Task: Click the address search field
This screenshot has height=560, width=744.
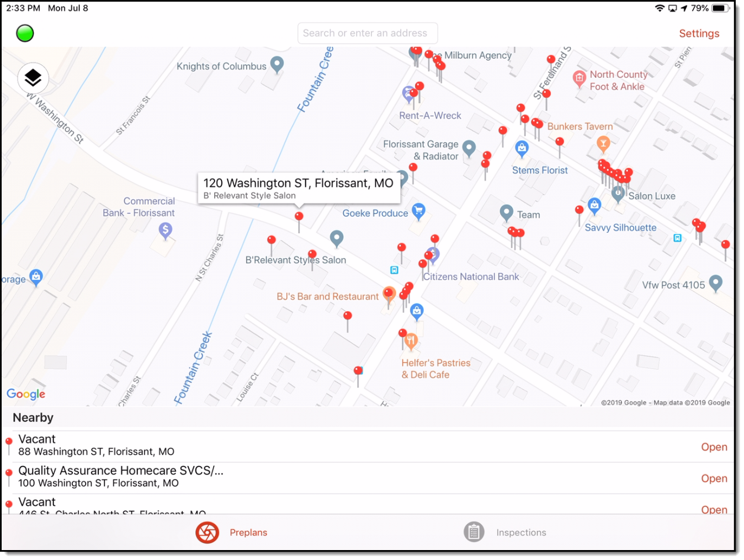Action: pyautogui.click(x=368, y=33)
